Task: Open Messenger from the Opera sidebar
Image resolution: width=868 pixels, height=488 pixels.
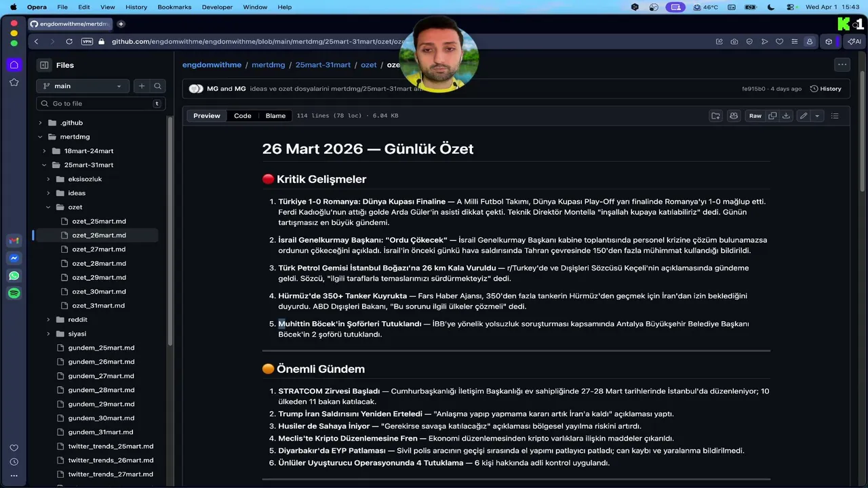Action: [14, 258]
